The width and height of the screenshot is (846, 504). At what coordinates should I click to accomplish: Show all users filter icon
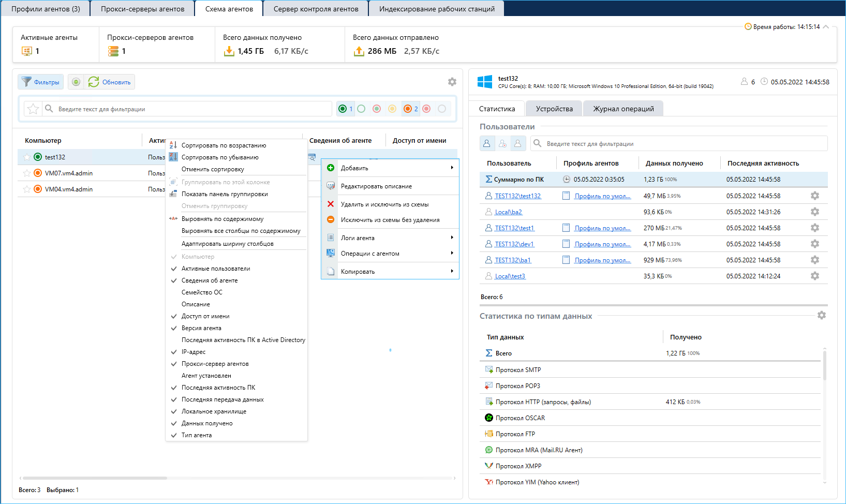tap(487, 143)
